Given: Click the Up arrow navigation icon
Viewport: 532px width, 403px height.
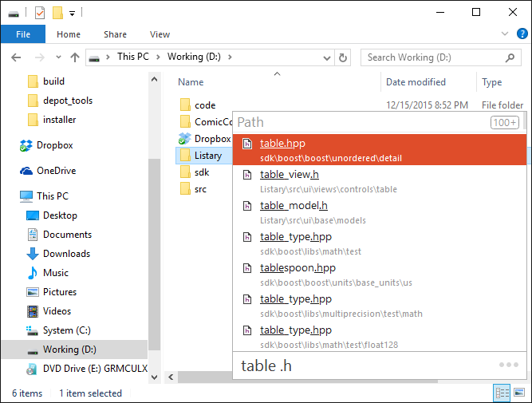Looking at the screenshot, I should (75, 57).
